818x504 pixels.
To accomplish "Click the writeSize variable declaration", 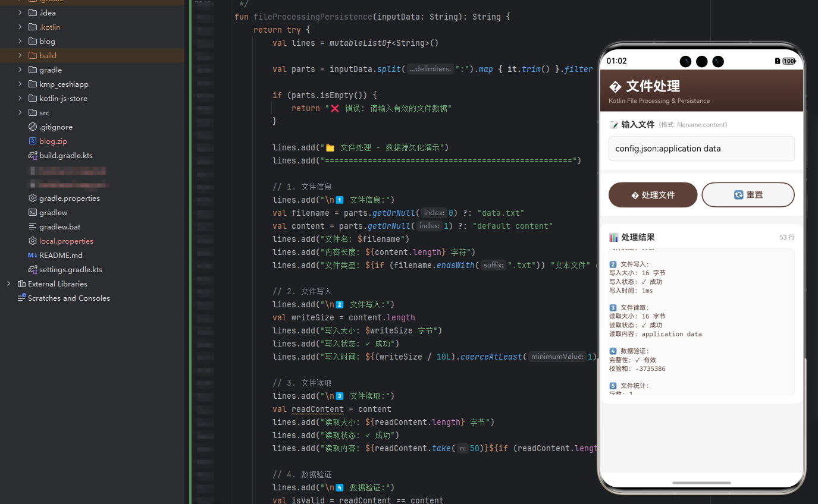I will click(313, 317).
